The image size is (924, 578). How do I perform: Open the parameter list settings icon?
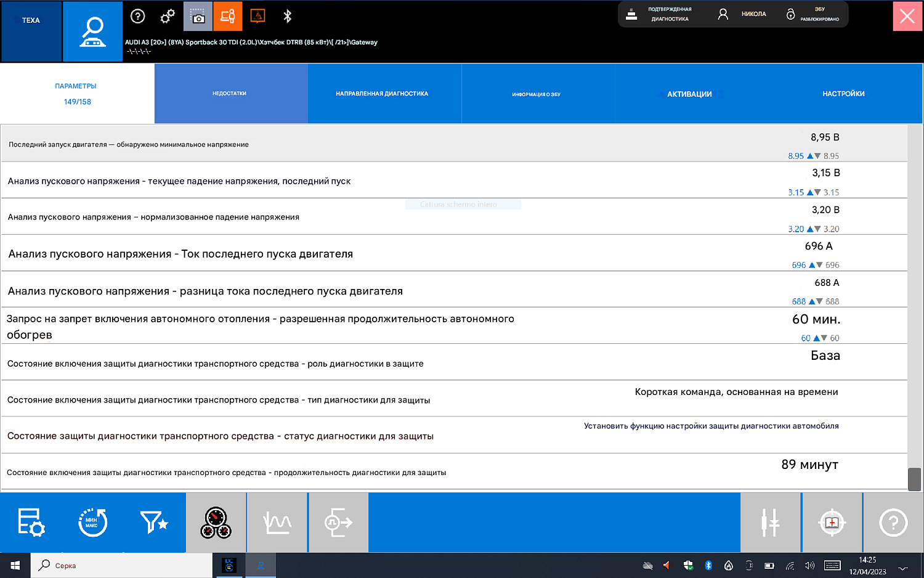31,523
